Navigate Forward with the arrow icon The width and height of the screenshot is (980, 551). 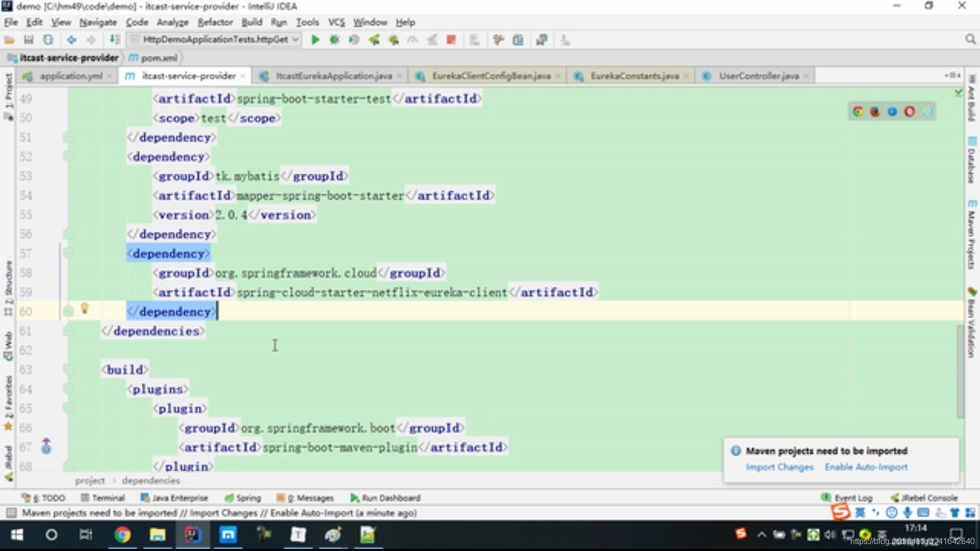click(91, 40)
